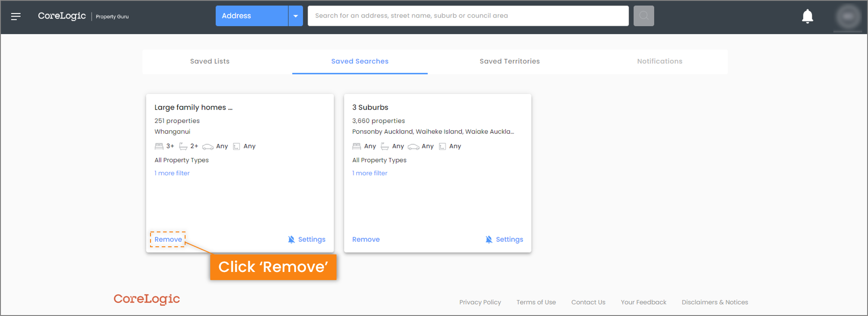Open the hamburger navigation menu
The height and width of the screenshot is (316, 868).
click(16, 16)
